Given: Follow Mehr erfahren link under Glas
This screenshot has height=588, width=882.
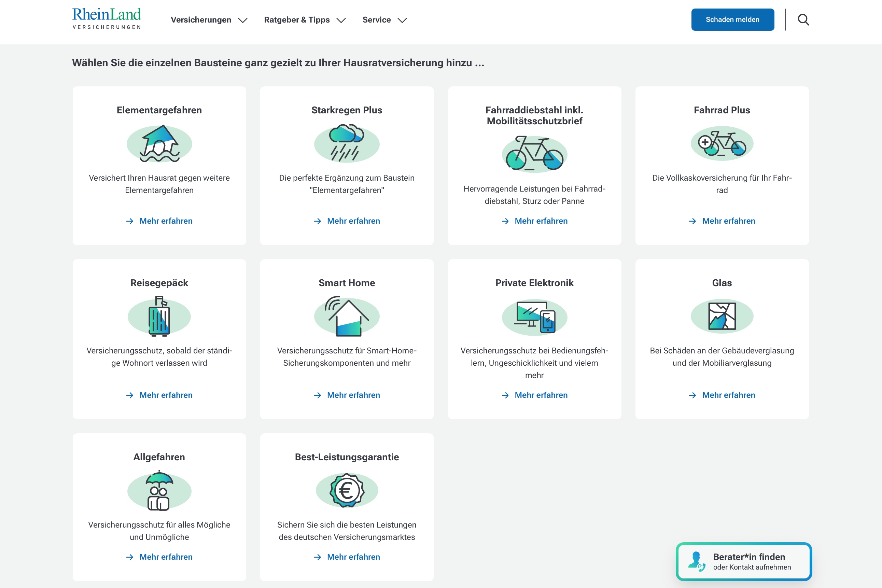Looking at the screenshot, I should tap(728, 395).
